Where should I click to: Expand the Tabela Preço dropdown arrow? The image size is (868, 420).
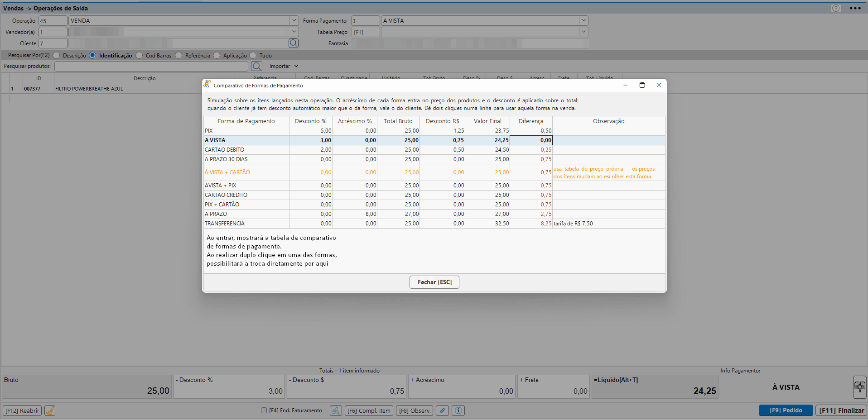pos(583,32)
